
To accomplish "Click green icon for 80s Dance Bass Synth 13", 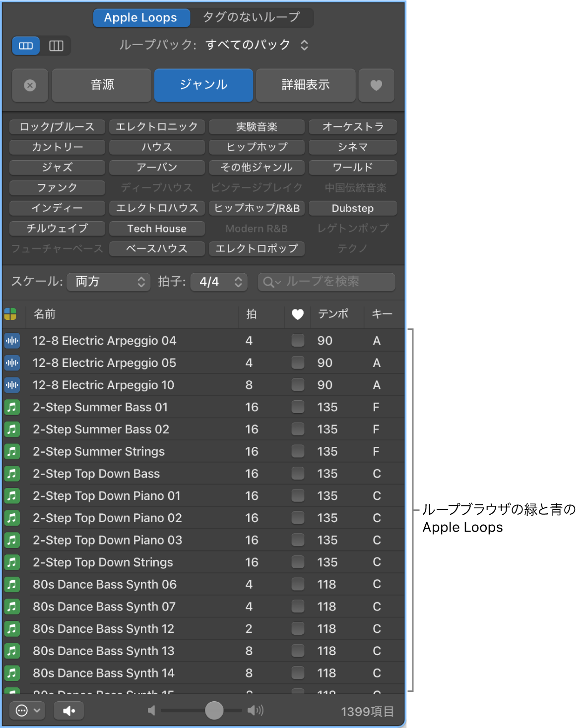I will point(12,651).
